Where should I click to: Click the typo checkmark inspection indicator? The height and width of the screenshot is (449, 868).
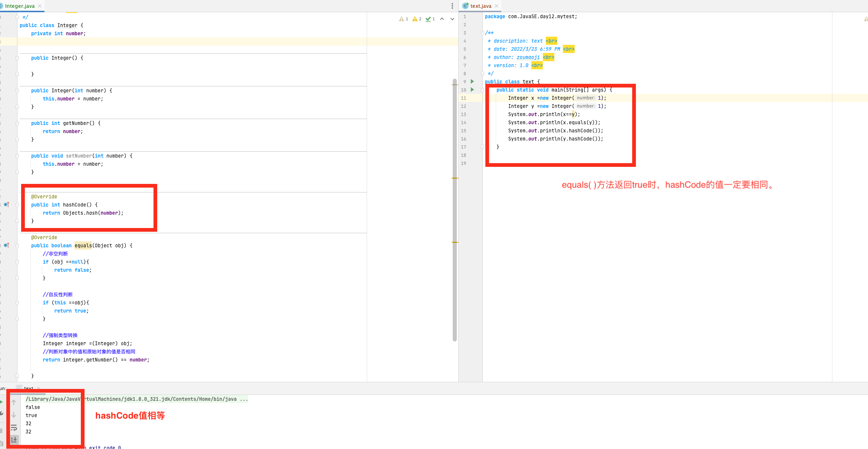(x=430, y=19)
